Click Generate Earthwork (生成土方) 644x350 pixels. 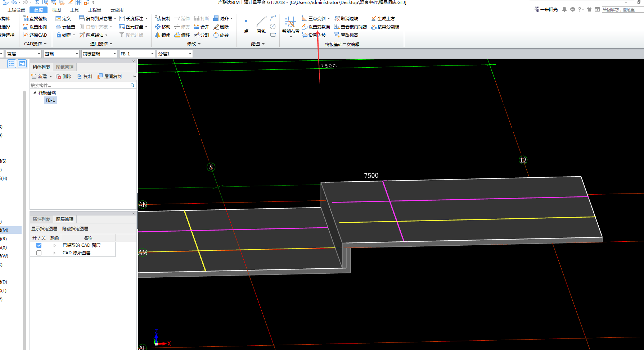coord(383,18)
